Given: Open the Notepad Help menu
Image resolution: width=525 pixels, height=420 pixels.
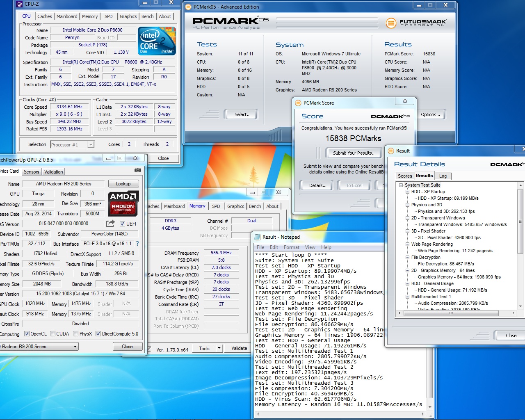Looking at the screenshot, I should [326, 247].
